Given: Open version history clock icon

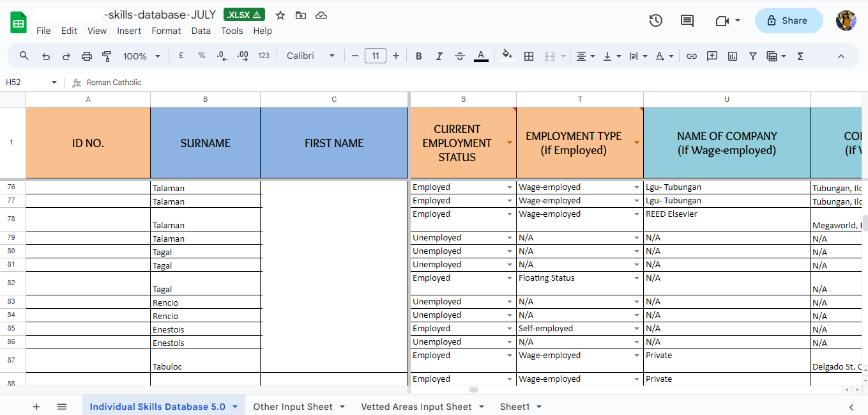Looking at the screenshot, I should pyautogui.click(x=655, y=20).
